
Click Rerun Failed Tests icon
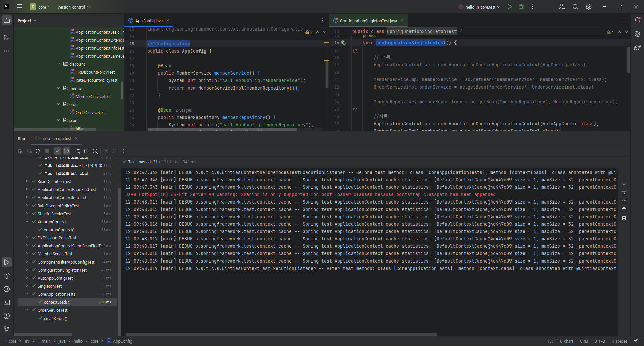(29, 151)
